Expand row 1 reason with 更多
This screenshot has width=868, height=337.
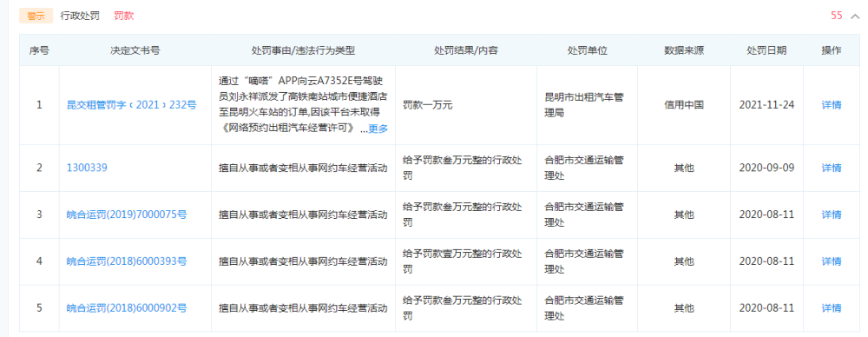click(x=378, y=129)
